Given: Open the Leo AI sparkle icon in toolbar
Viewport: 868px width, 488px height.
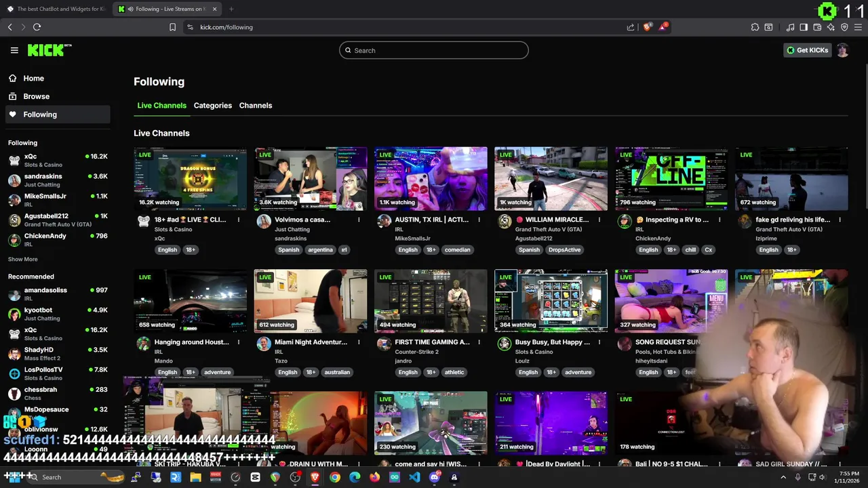Looking at the screenshot, I should [x=831, y=27].
